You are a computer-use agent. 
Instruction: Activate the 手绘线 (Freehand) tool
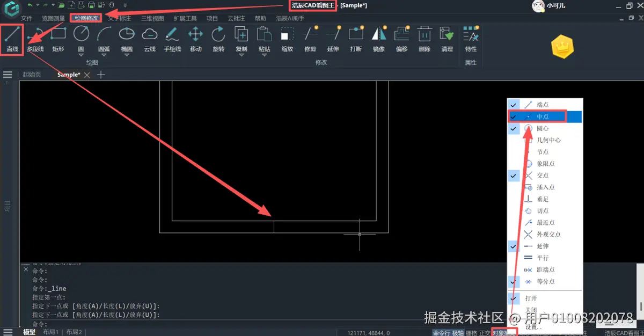coord(172,39)
